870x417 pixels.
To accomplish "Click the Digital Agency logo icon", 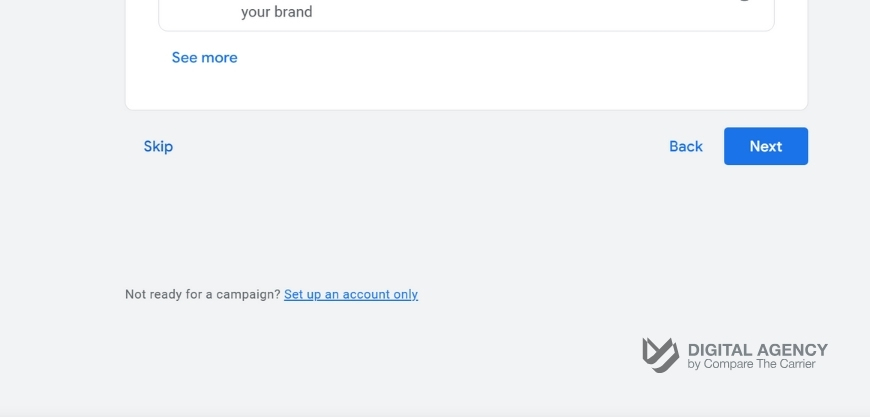I will [x=660, y=355].
